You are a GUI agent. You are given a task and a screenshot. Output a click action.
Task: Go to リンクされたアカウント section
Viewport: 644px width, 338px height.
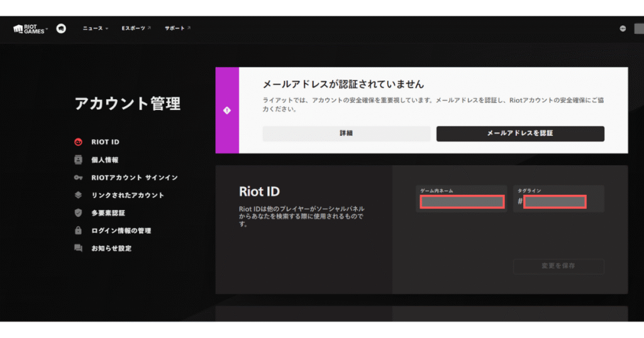click(127, 195)
